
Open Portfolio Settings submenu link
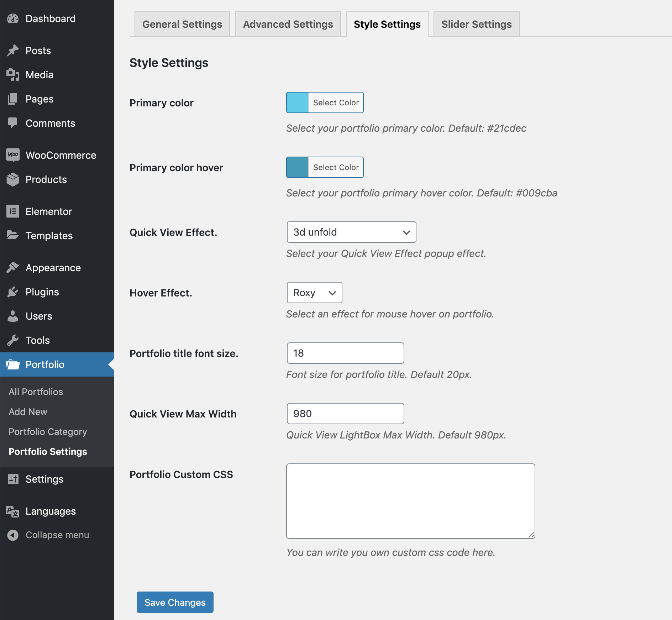[48, 451]
